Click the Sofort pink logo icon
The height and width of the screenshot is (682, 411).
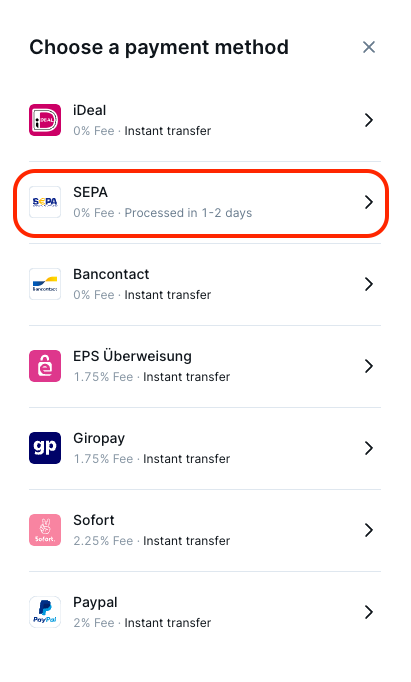(45, 530)
